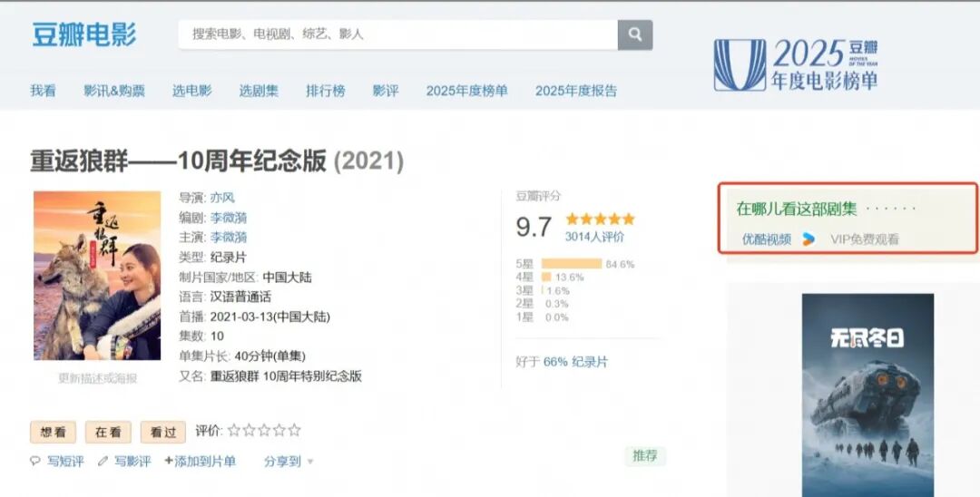Viewport: 980px width, 497px height.
Task: Click the 写影评 pencil icon
Action: (x=103, y=462)
